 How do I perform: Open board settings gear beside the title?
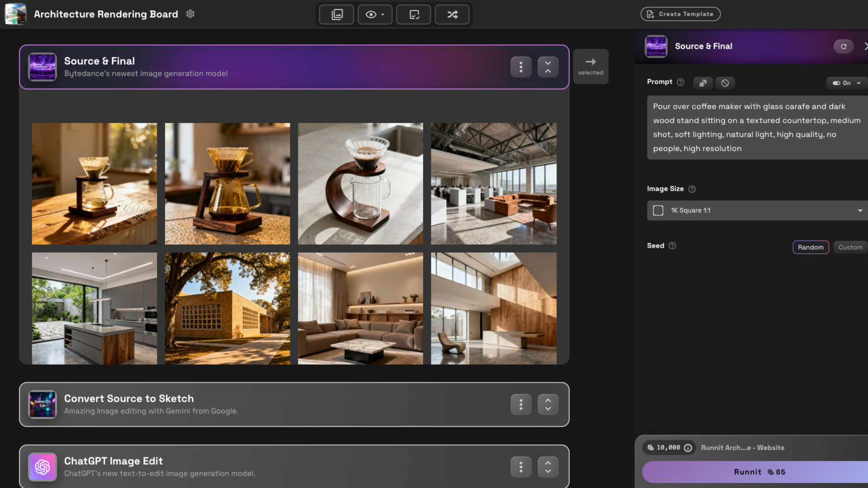(x=190, y=14)
